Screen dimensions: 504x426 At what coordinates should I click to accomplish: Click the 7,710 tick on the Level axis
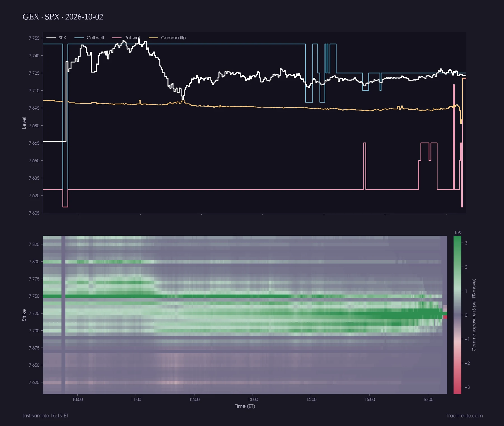[x=34, y=91]
